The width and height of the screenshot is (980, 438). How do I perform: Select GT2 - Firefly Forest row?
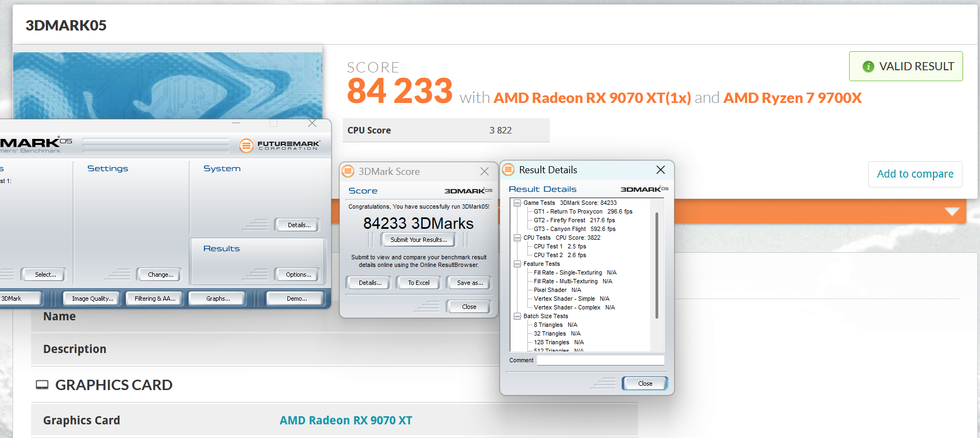tap(574, 220)
